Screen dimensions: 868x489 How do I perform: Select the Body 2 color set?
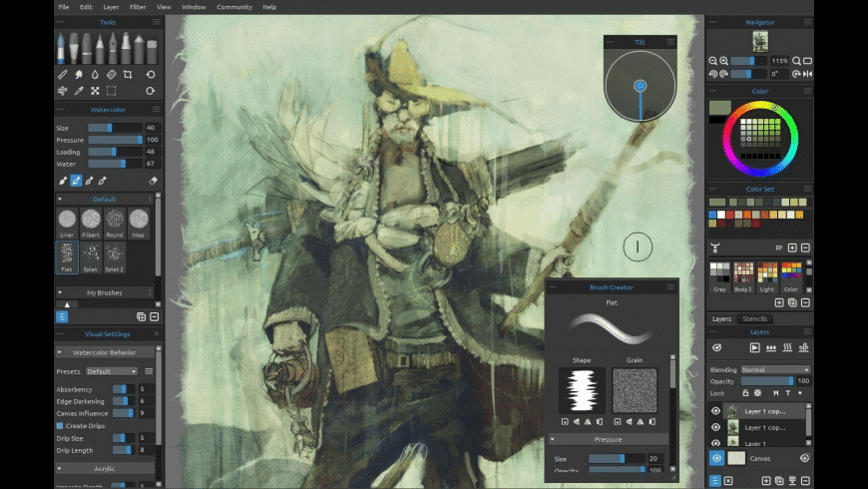pyautogui.click(x=743, y=276)
